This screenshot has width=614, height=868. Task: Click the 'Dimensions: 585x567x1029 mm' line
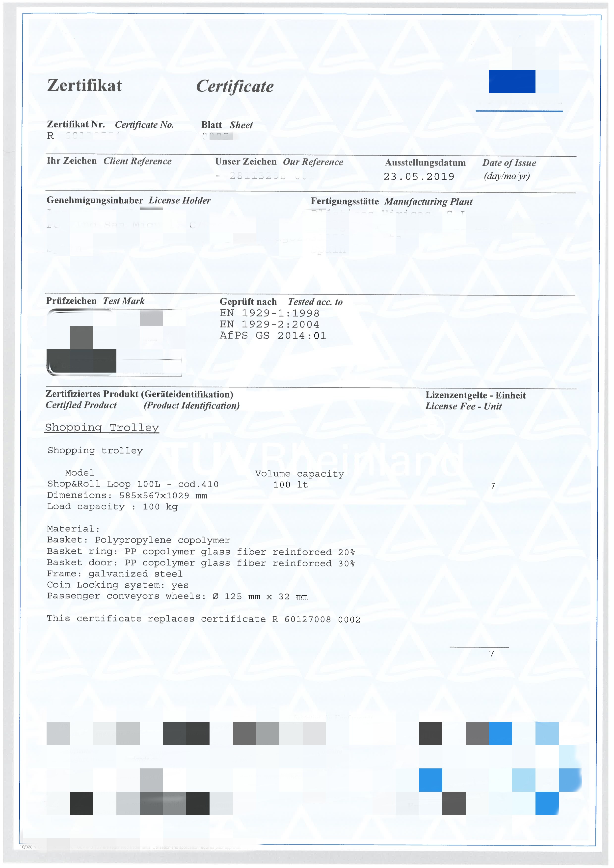point(127,496)
